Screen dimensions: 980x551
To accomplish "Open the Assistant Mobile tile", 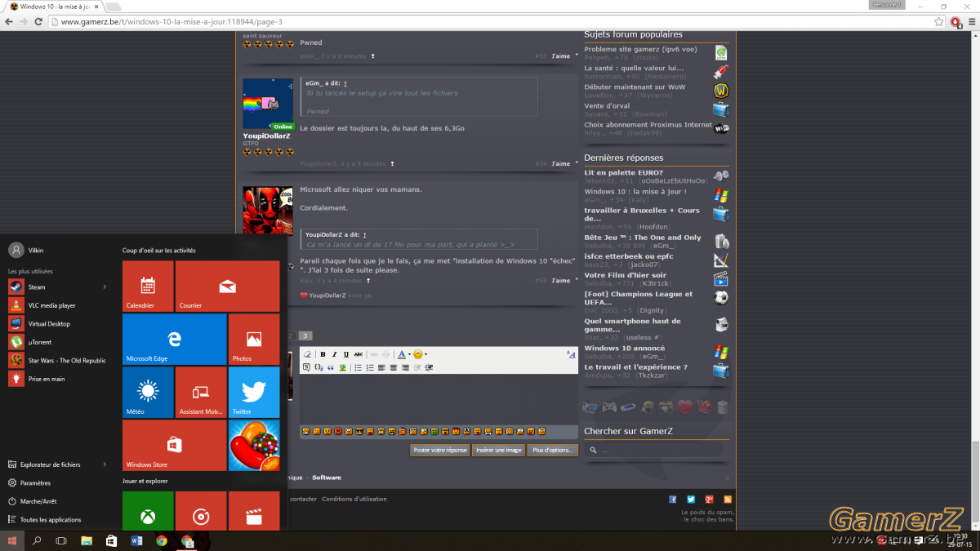I will tap(201, 393).
